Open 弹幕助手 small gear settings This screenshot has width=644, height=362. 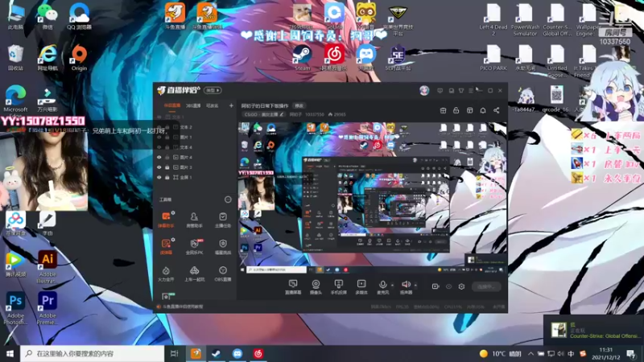(173, 212)
